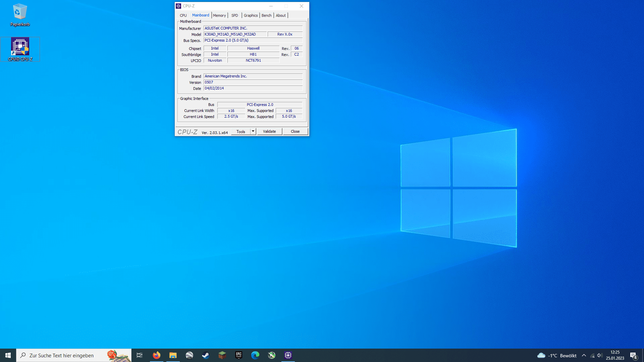
Task: Open the SPD tab
Action: [235, 15]
